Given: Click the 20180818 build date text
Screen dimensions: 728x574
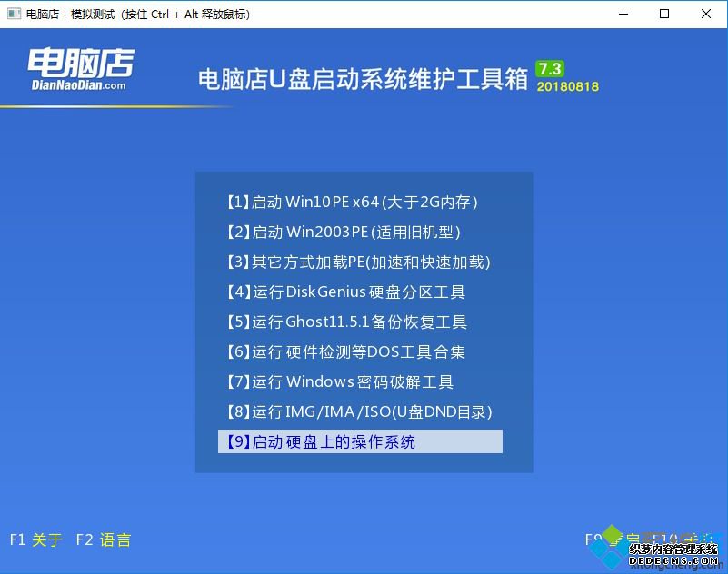Looking at the screenshot, I should tap(567, 86).
